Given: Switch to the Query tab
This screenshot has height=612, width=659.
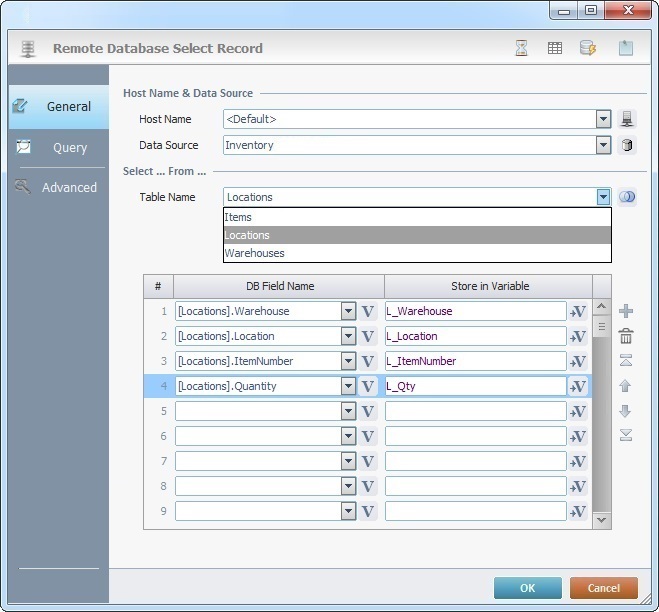Looking at the screenshot, I should (70, 147).
